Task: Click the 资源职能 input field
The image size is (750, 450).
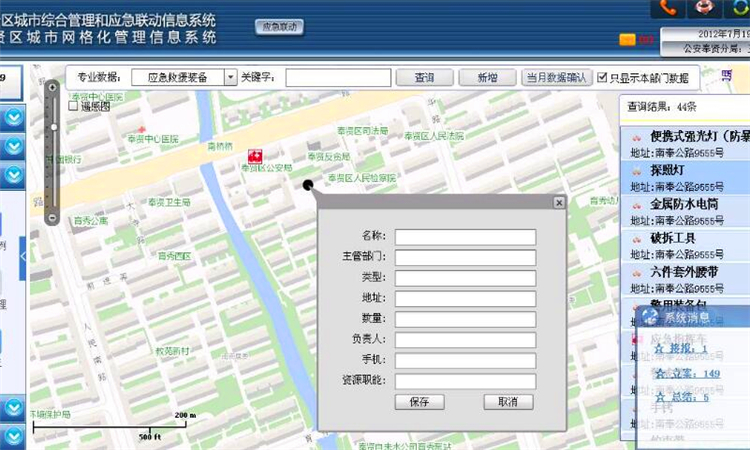Action: click(x=465, y=381)
